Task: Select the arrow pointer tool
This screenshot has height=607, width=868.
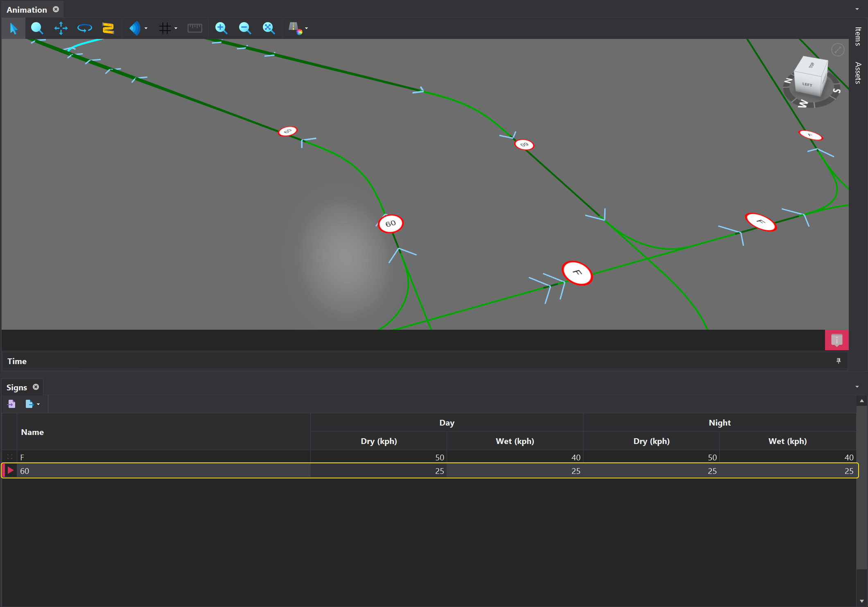Action: tap(14, 28)
